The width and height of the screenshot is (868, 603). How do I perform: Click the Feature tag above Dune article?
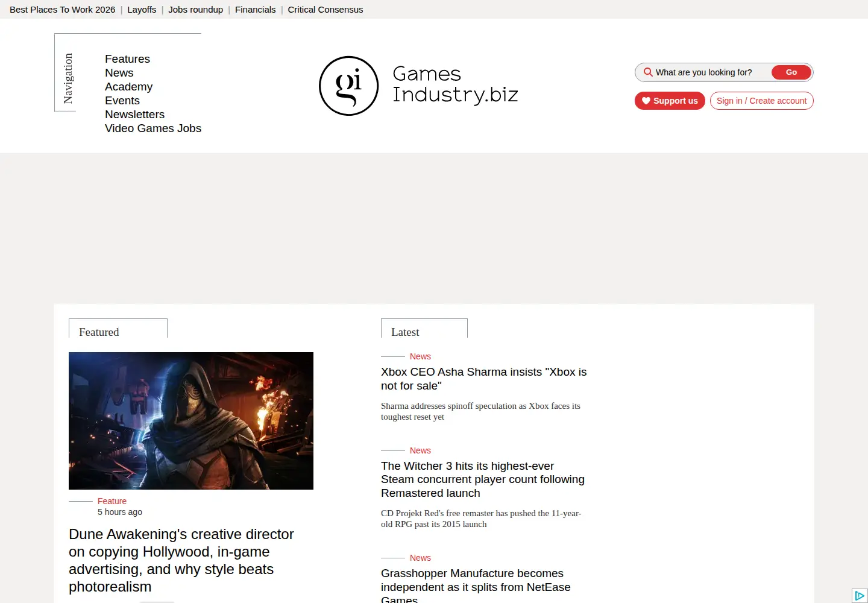pyautogui.click(x=112, y=501)
